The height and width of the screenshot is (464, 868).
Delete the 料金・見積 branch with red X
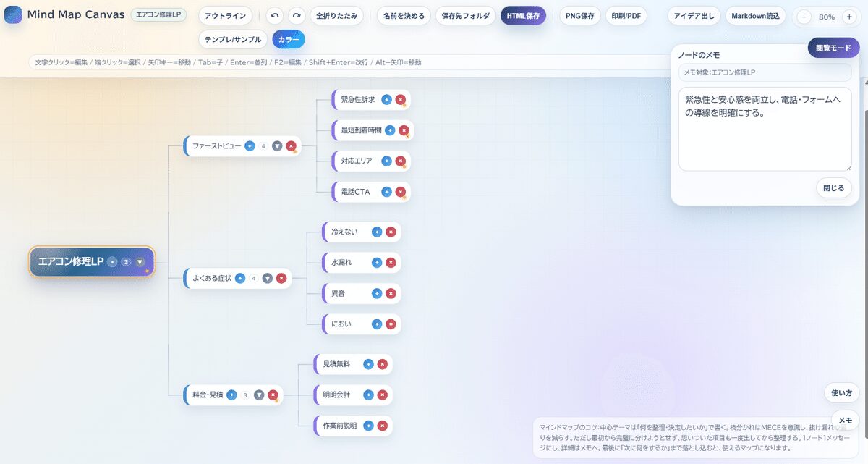point(273,395)
